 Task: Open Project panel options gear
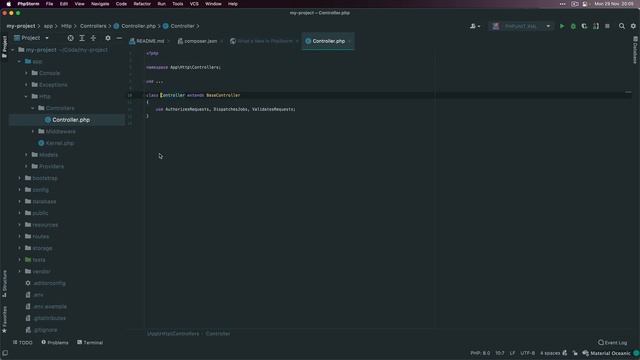tap(108, 38)
